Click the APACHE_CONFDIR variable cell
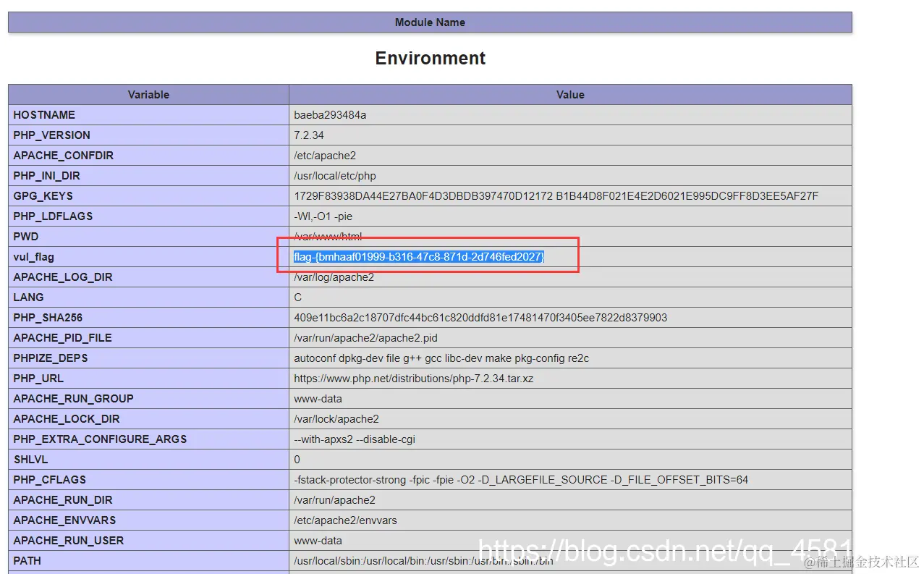924x574 pixels. coord(148,156)
